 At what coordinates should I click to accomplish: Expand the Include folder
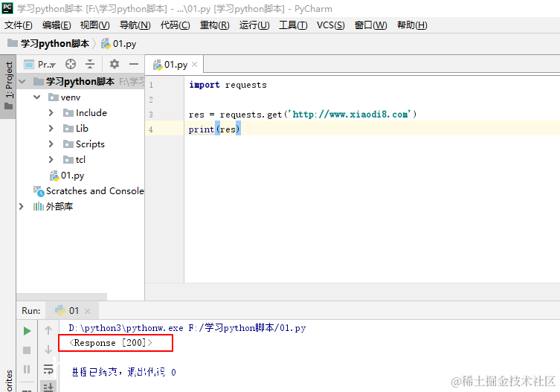point(51,113)
